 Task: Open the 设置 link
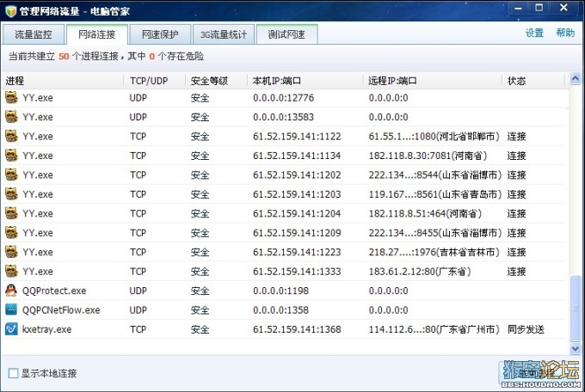[534, 33]
